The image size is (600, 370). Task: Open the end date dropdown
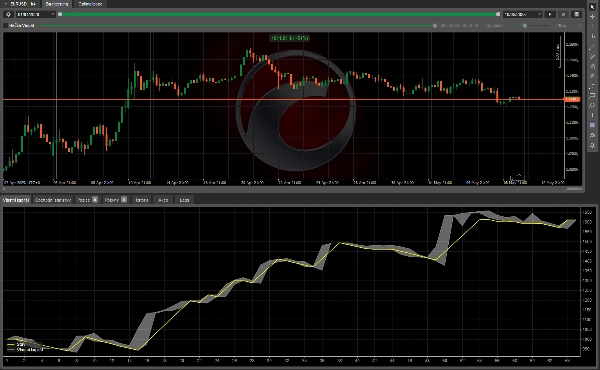tap(523, 14)
